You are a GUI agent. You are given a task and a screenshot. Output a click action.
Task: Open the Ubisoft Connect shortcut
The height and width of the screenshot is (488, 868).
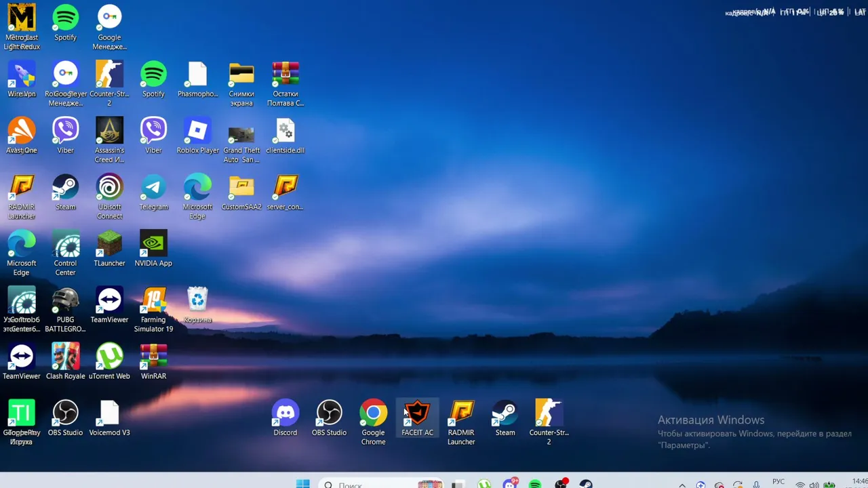109,197
